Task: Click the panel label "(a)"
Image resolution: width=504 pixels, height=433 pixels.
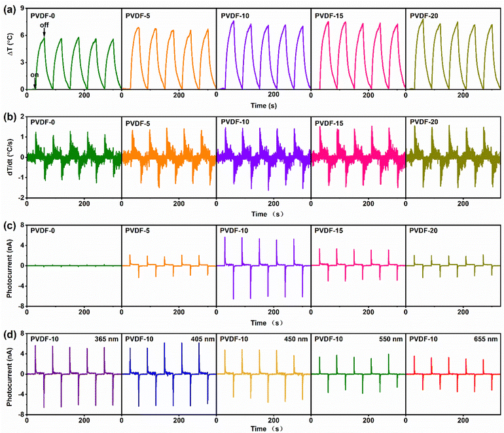Action: pyautogui.click(x=9, y=10)
